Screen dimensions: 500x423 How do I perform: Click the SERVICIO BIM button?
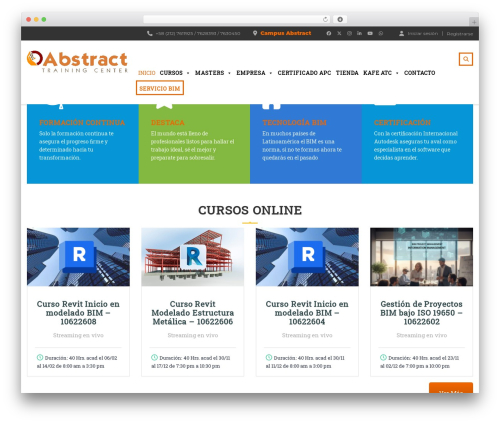click(160, 88)
